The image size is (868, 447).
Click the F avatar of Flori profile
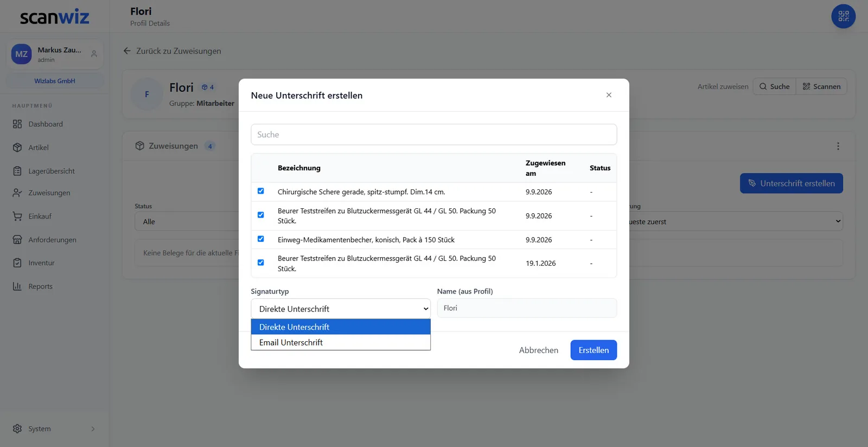tap(147, 94)
